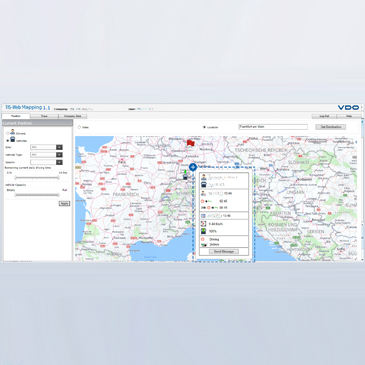Click the speed icon in vehicle popup
Image resolution: width=365 pixels, height=365 pixels.
point(203,224)
